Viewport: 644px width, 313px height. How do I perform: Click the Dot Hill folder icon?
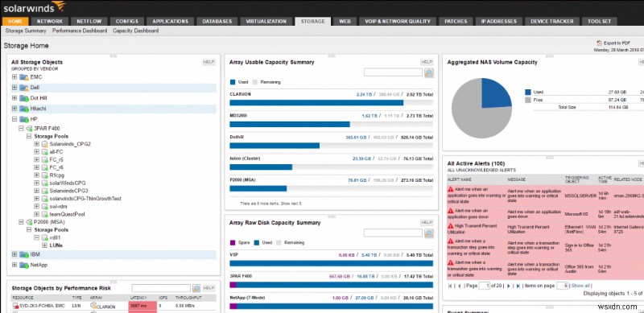coord(24,98)
